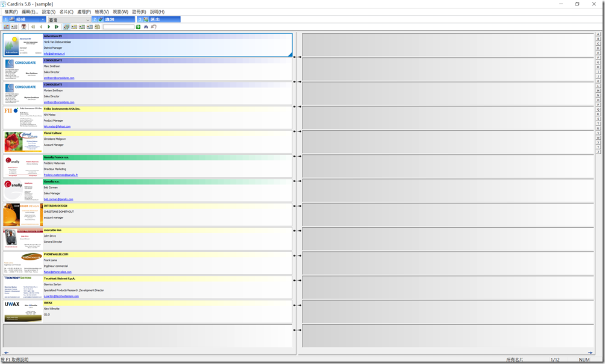Open the 設定(S) menu
Image resolution: width=605 pixels, height=364 pixels.
49,12
